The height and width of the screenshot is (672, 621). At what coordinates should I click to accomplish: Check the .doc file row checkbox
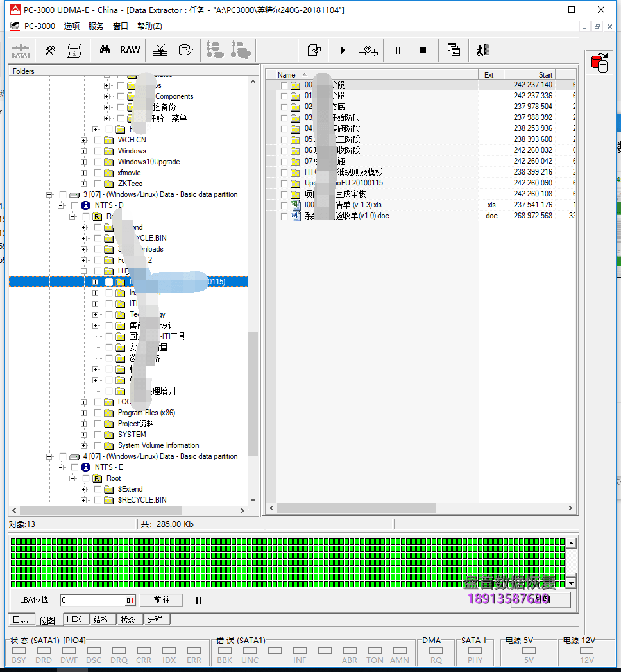[x=284, y=216]
